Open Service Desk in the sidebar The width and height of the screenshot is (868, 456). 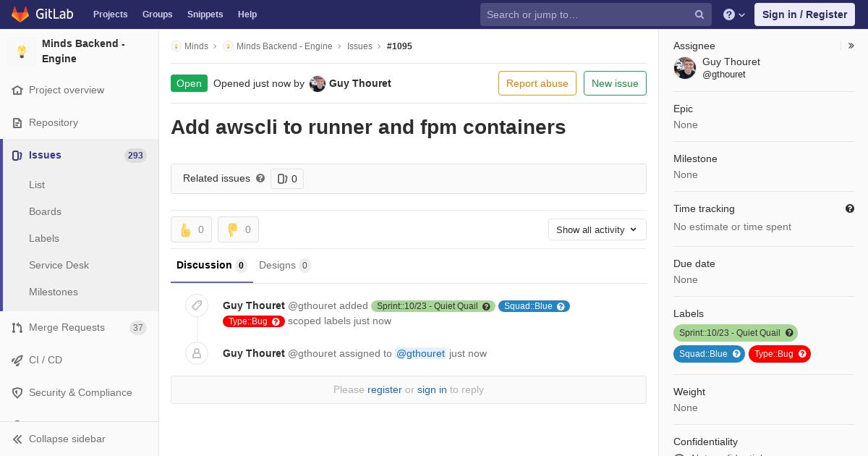coord(59,265)
